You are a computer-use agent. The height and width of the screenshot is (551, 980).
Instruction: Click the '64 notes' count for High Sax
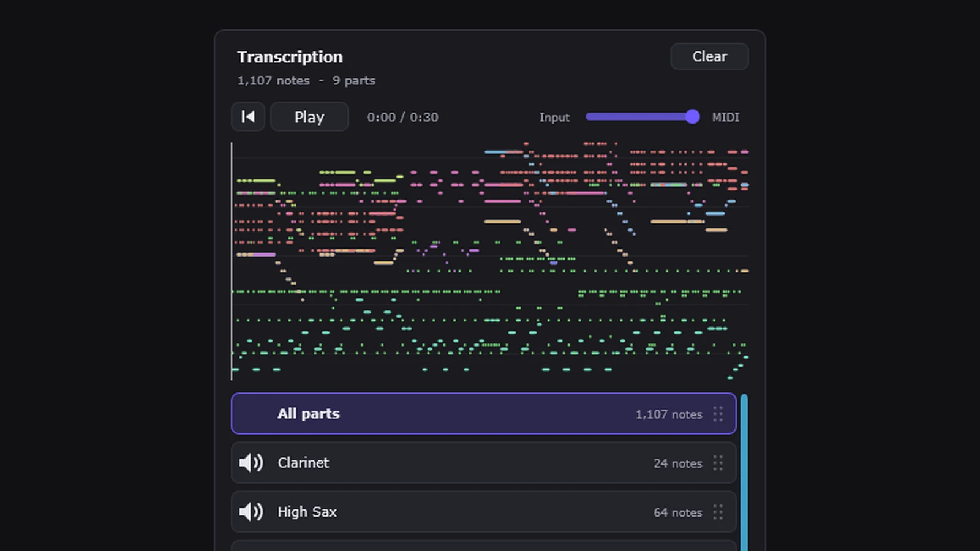(677, 512)
